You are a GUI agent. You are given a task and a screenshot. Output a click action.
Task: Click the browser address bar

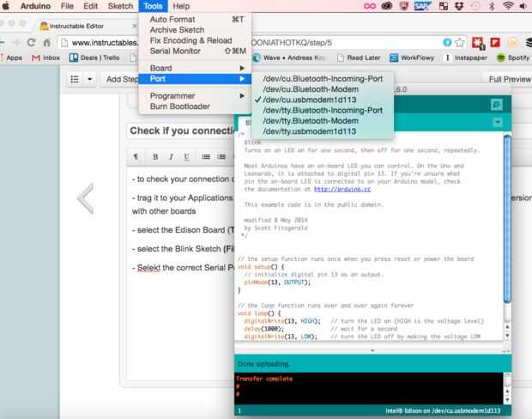(x=261, y=43)
